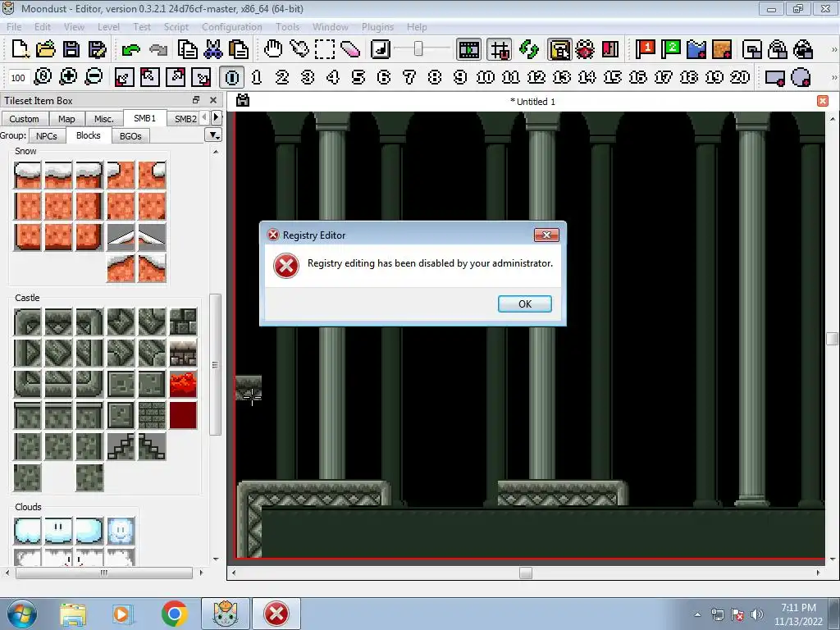Screen dimensions: 840x630
Task: Open a file with the folder icon
Action: pyautogui.click(x=46, y=49)
